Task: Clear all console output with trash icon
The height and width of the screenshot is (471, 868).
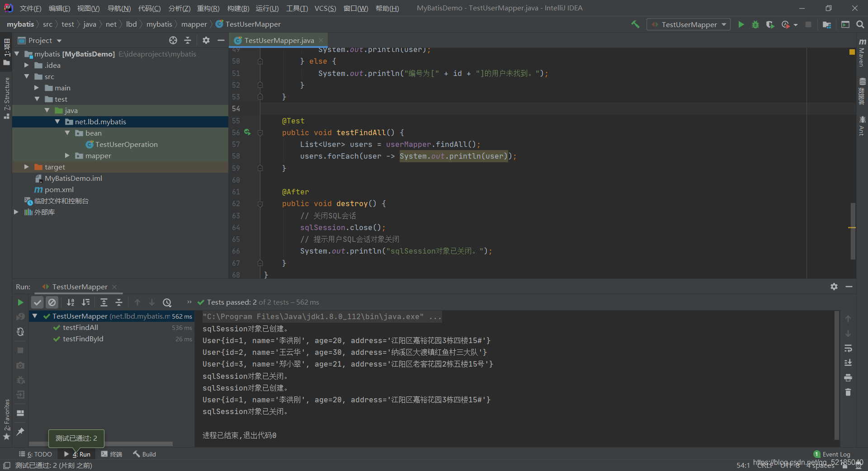Action: coord(848,392)
